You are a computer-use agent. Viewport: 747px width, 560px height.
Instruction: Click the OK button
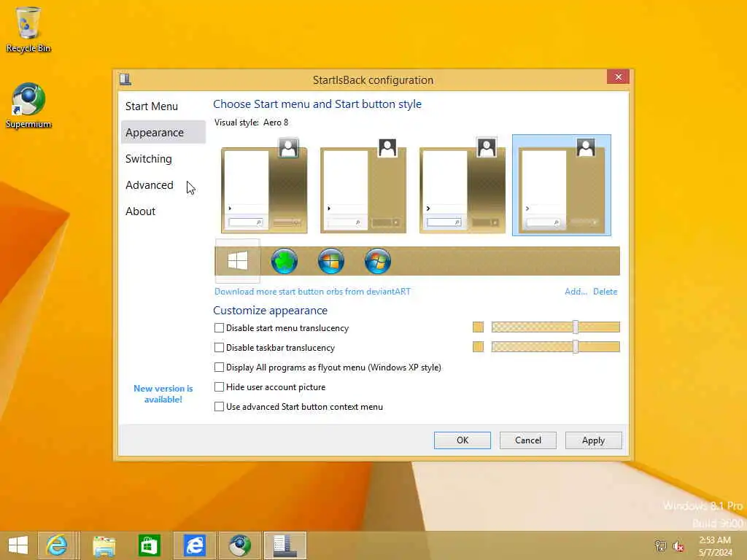pyautogui.click(x=462, y=440)
